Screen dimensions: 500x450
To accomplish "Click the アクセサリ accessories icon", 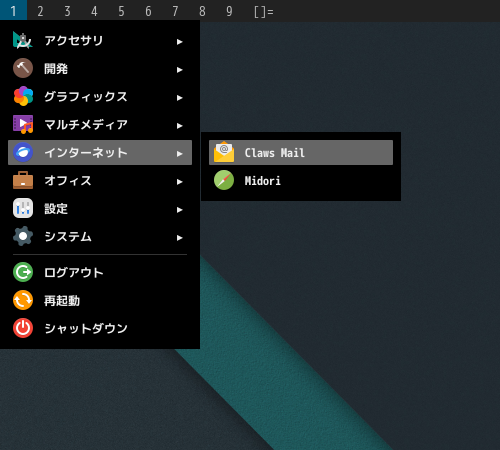I will click(x=22, y=40).
